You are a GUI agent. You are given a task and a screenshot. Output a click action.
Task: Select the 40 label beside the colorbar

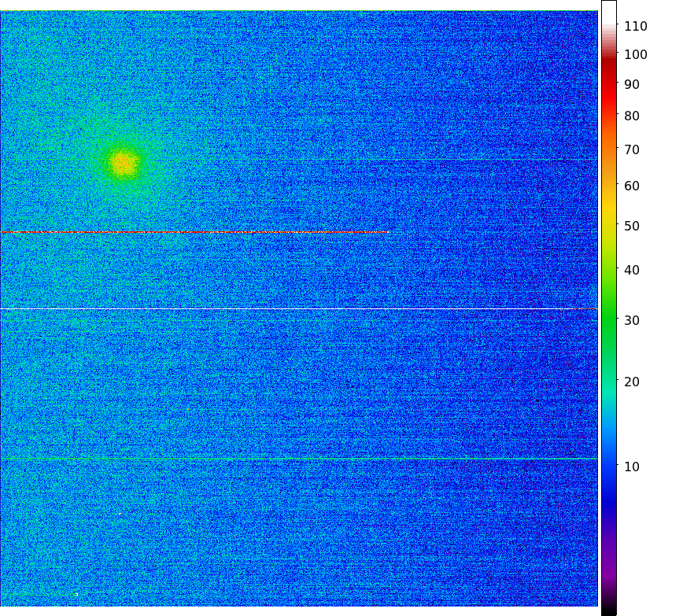631,270
